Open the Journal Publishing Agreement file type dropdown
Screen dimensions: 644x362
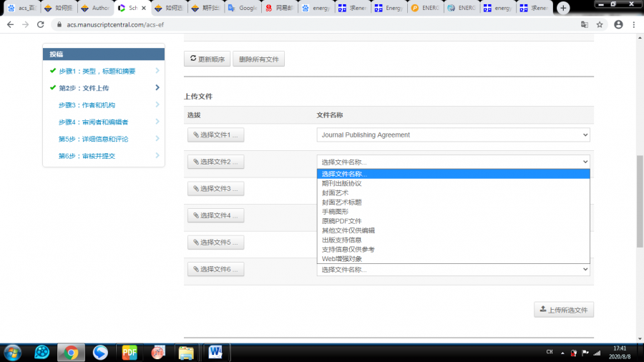click(453, 134)
